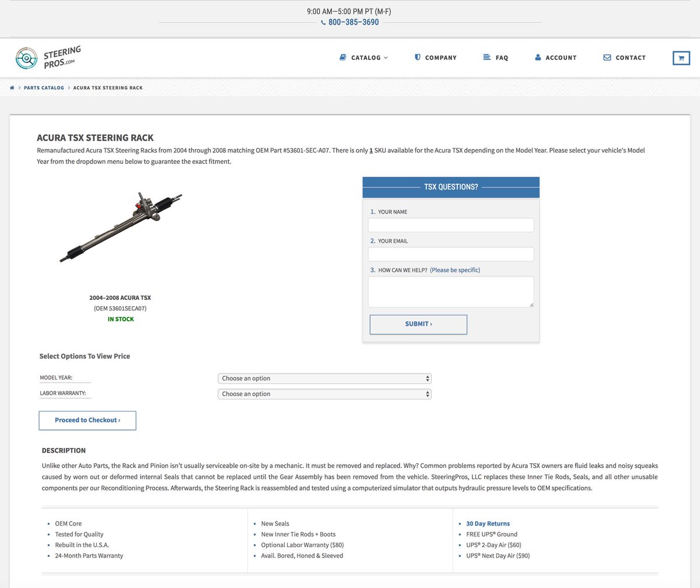This screenshot has width=700, height=588.
Task: Click the How Can We Help textarea
Action: coord(451,292)
